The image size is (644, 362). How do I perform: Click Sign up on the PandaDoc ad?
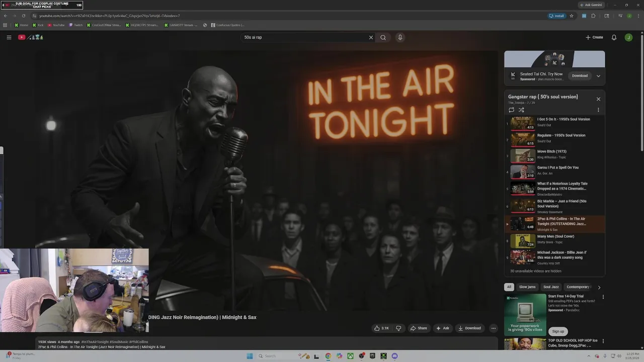[558, 331]
